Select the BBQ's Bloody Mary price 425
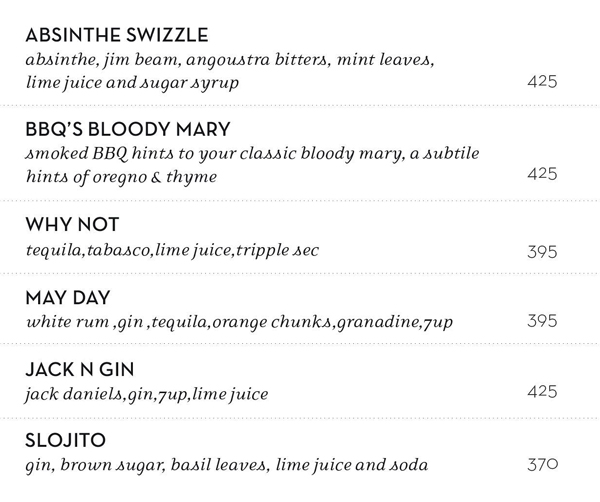The height and width of the screenshot is (502, 600). [x=542, y=174]
